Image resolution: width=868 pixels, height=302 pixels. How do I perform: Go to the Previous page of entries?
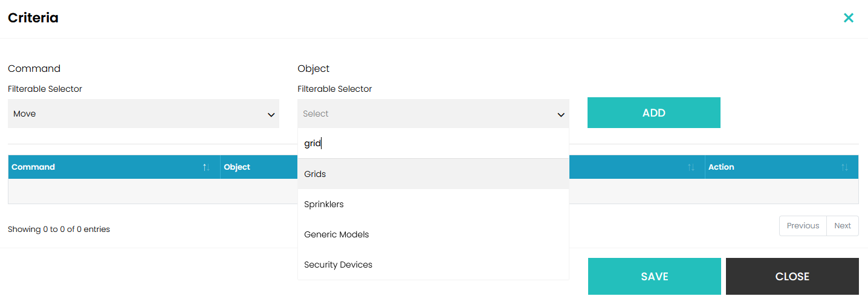[x=803, y=226]
